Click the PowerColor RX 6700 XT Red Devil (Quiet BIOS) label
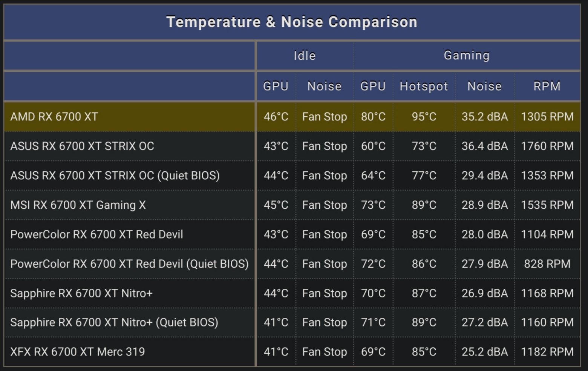 click(x=129, y=264)
